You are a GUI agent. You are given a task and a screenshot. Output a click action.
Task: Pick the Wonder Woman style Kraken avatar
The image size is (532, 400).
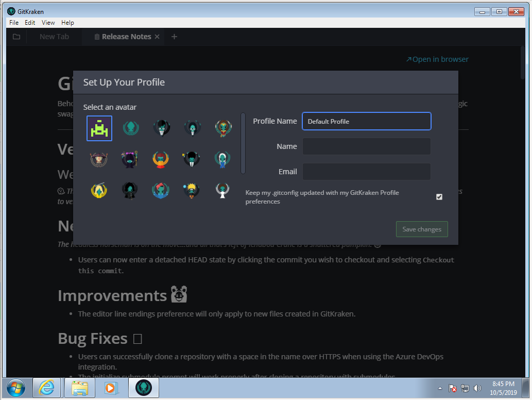click(x=224, y=128)
